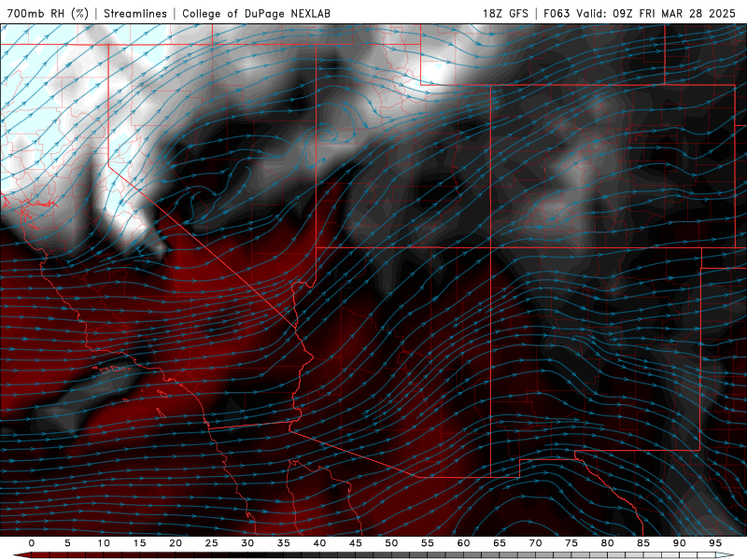Click the '20' value on the color scale
747x560 pixels.
pyautogui.click(x=176, y=543)
